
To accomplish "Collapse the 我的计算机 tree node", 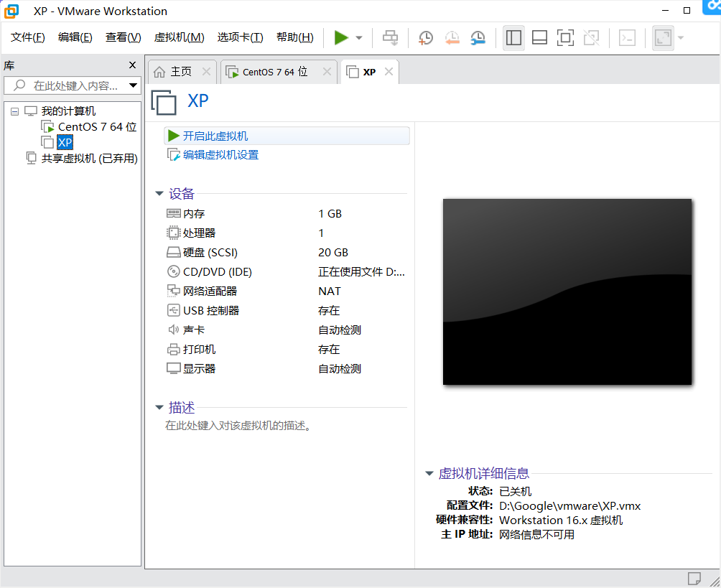I will [x=14, y=111].
